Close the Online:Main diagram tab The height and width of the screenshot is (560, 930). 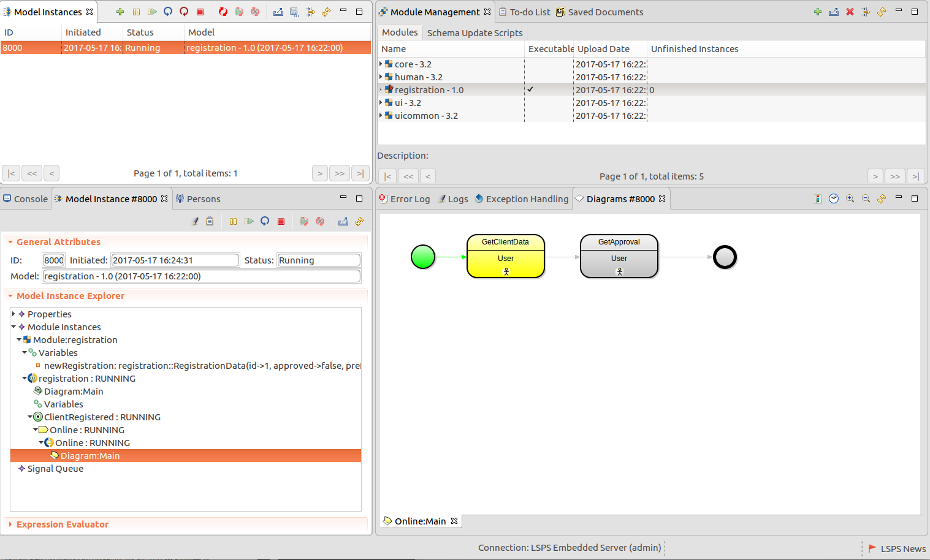(454, 521)
